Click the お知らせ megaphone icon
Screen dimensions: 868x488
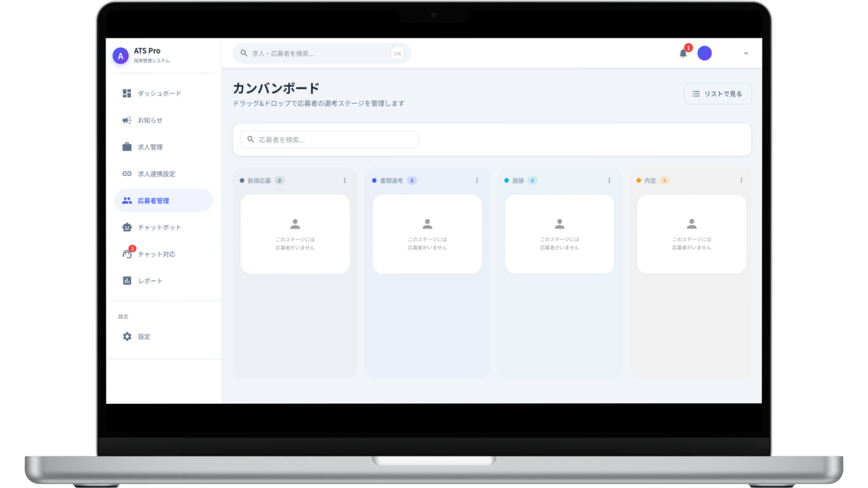coord(127,120)
